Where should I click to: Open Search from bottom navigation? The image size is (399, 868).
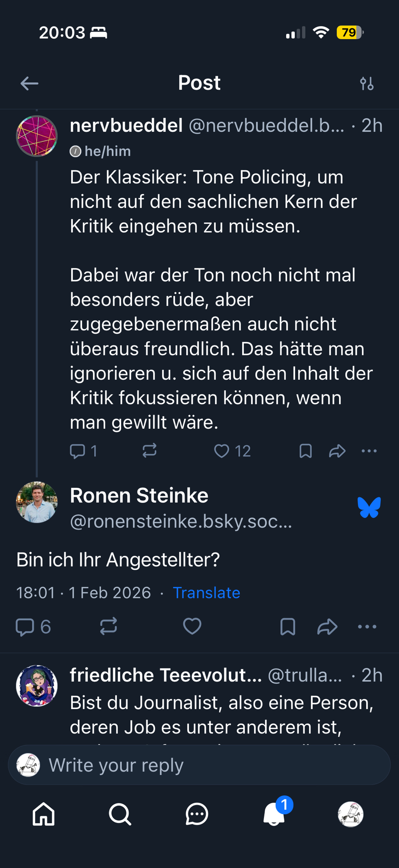click(120, 814)
